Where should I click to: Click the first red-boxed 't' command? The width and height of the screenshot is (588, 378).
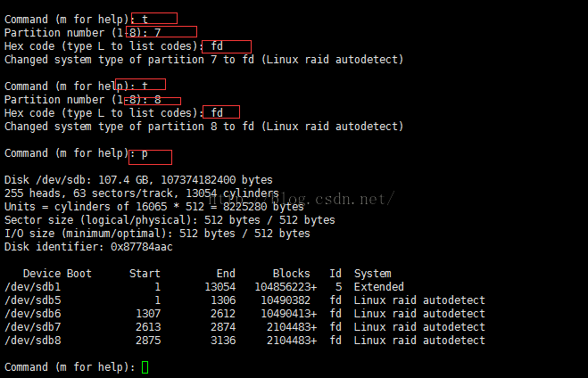tap(154, 19)
